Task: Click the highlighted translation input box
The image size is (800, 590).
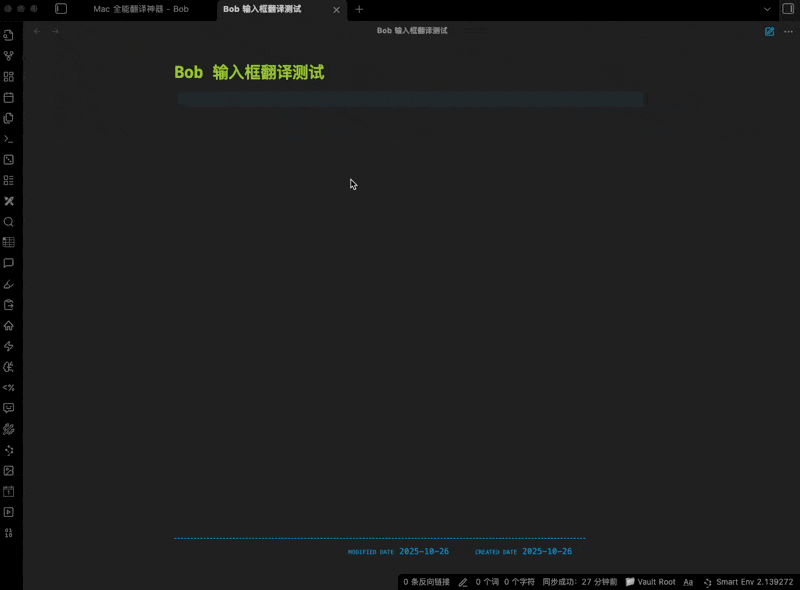Action: coord(410,99)
